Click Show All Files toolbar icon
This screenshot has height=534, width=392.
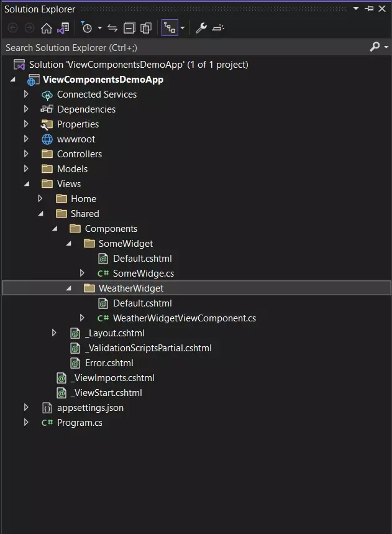tap(146, 28)
